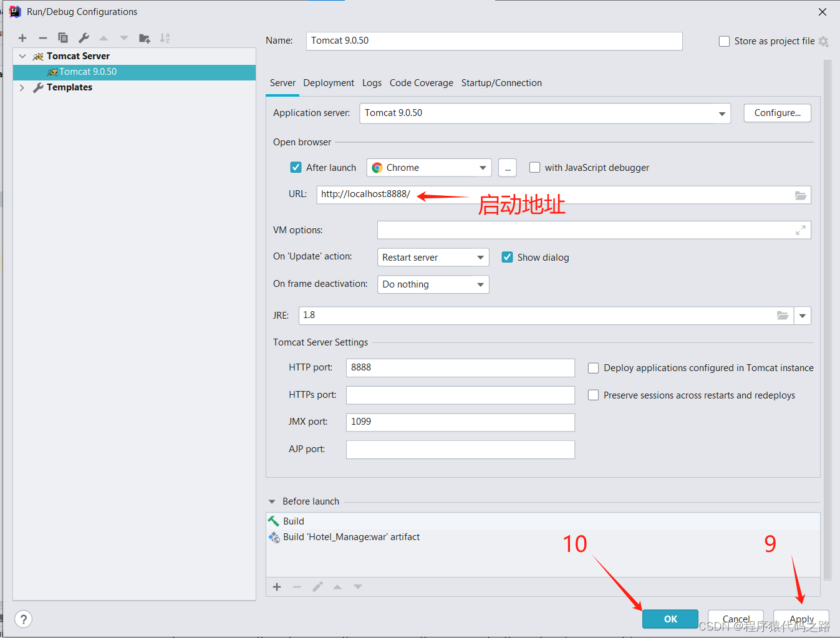Expand the VM options field

click(801, 230)
